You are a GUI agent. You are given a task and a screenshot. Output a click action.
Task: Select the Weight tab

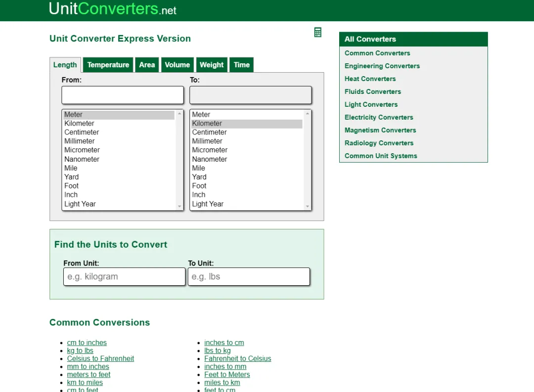point(212,65)
